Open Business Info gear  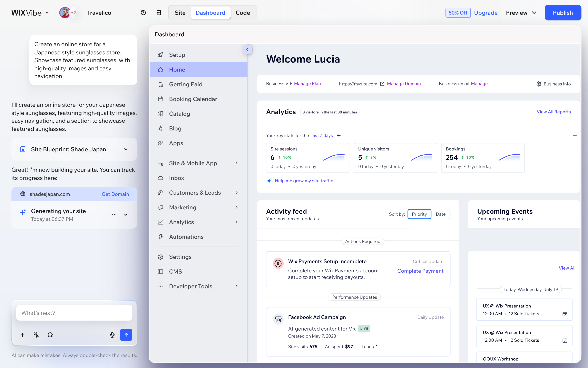click(553, 84)
